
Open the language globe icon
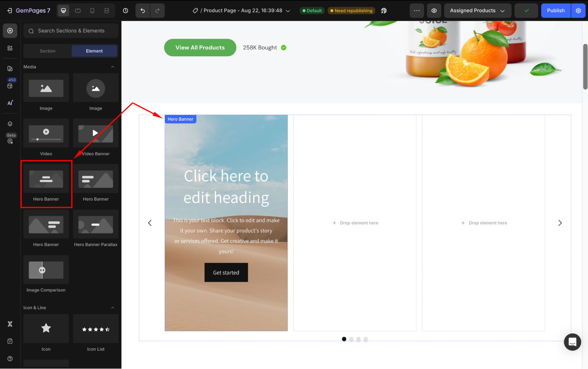384,11
